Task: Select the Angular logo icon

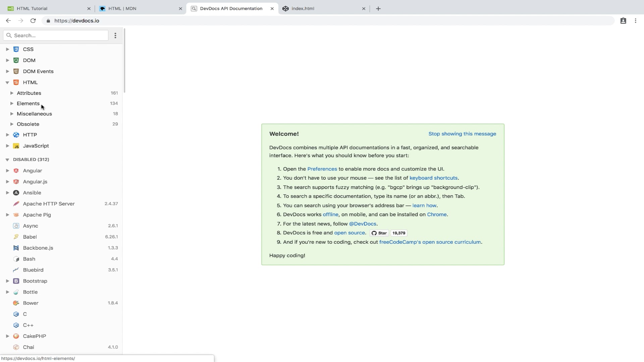Action: pyautogui.click(x=16, y=170)
